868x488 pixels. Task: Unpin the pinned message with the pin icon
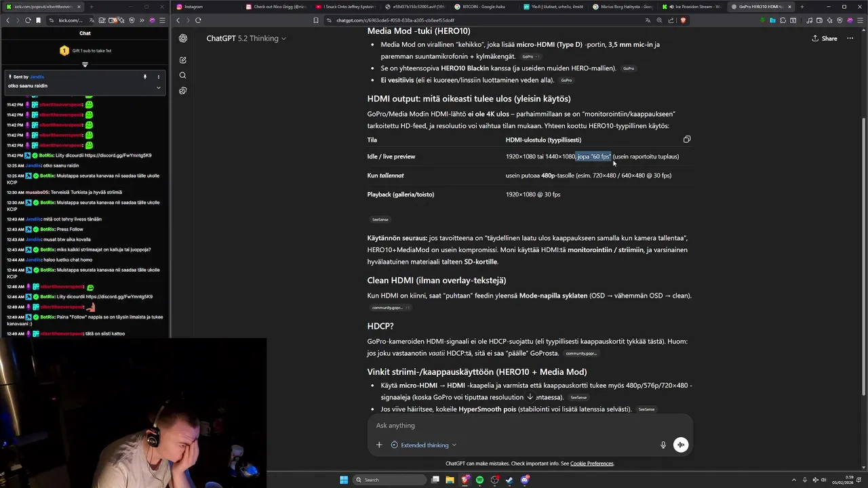click(x=145, y=77)
